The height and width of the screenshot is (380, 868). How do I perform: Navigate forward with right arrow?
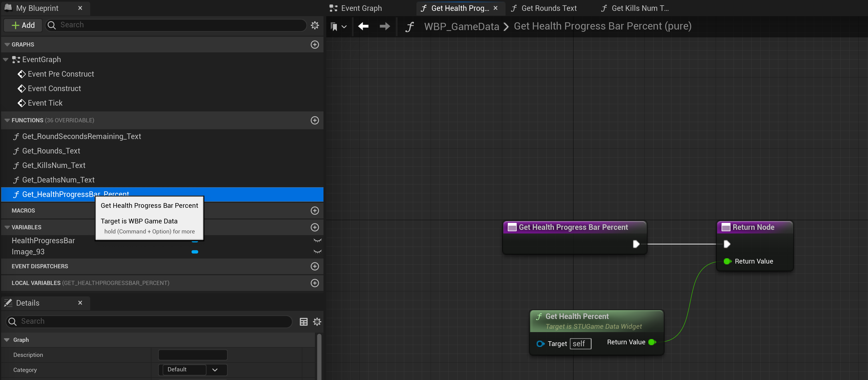385,26
